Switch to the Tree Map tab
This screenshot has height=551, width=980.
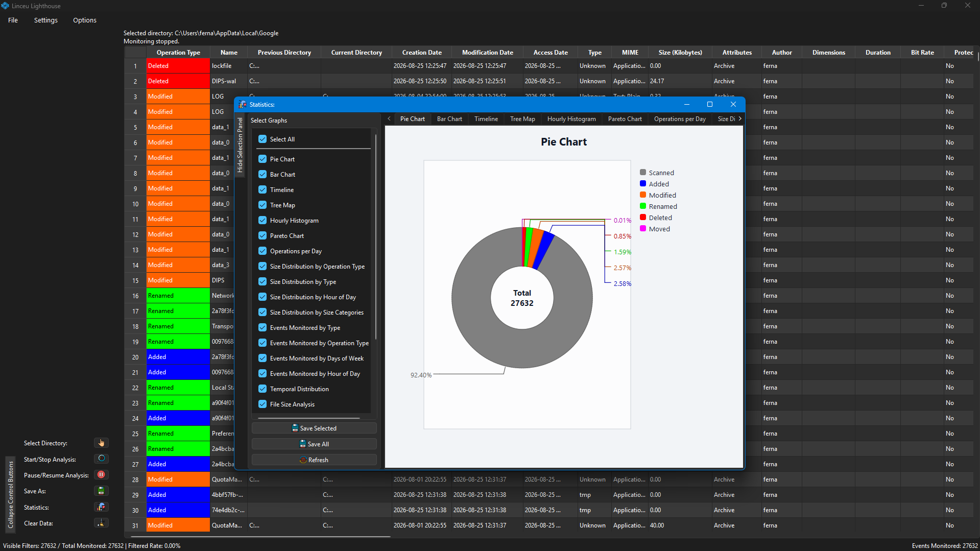click(x=522, y=118)
